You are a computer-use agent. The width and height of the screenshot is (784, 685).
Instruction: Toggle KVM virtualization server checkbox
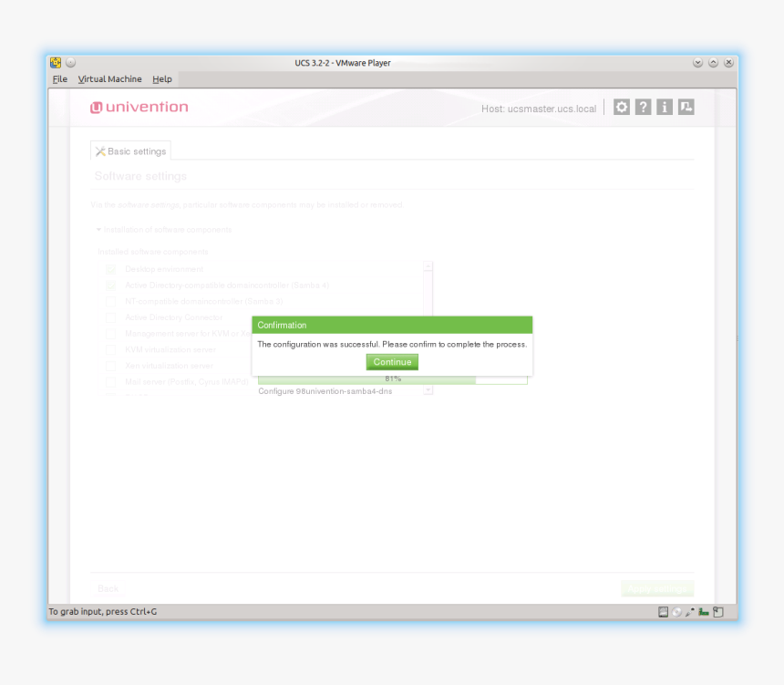111,349
